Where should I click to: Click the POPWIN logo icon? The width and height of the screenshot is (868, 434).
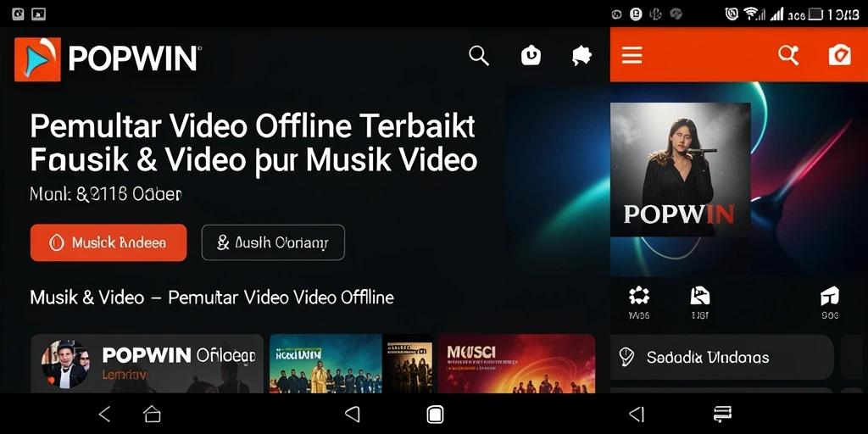(37, 59)
